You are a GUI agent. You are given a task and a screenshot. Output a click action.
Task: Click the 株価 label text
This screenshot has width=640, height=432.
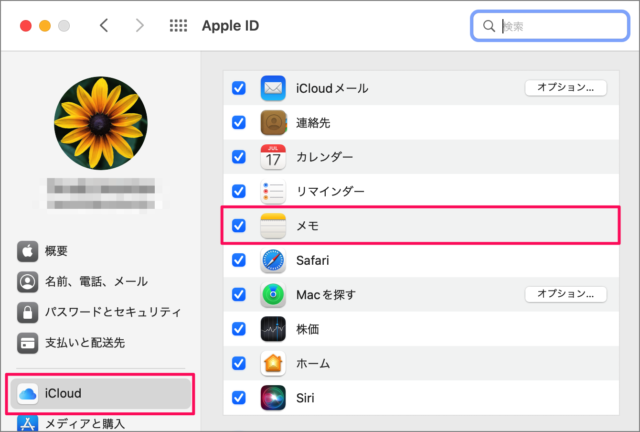click(307, 329)
